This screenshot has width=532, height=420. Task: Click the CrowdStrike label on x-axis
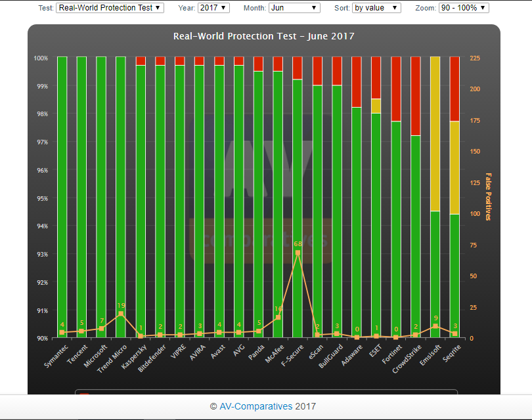407,359
